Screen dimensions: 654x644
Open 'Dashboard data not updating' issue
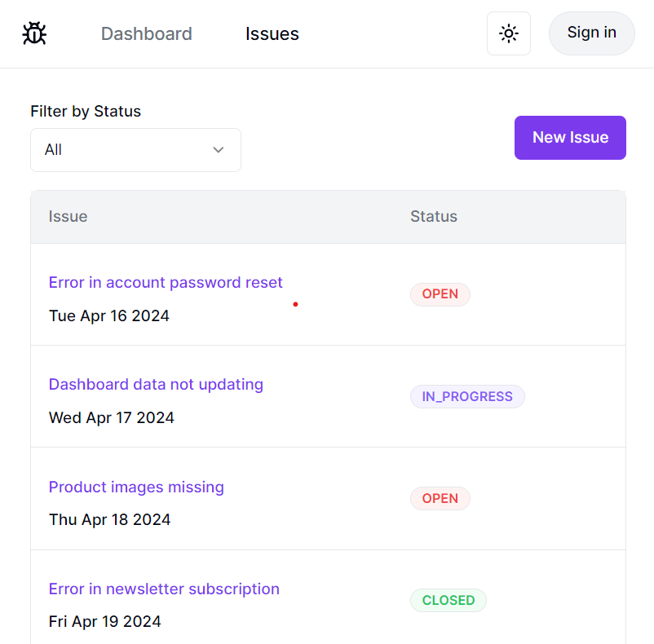click(156, 384)
